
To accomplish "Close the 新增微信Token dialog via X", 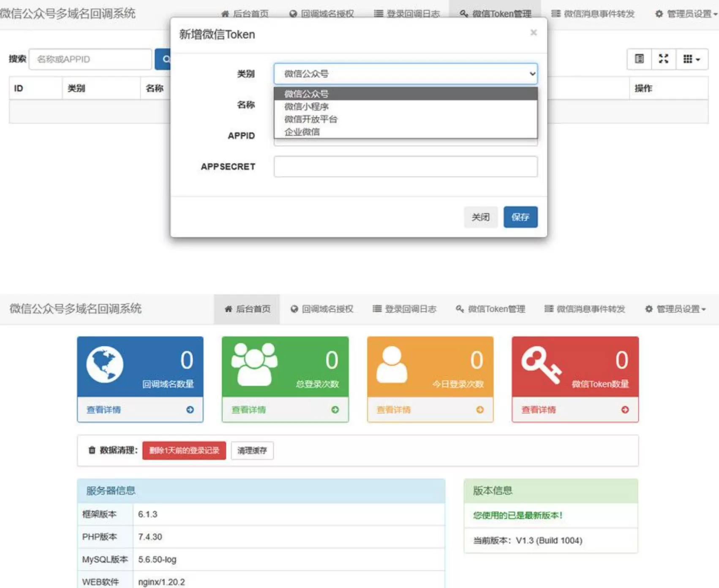I will tap(534, 33).
